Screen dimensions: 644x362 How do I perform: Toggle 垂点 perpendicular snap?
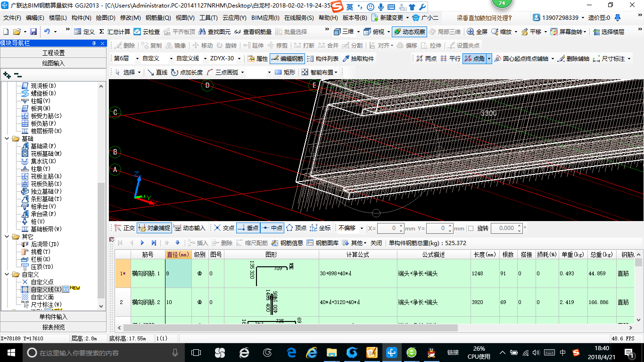click(248, 228)
